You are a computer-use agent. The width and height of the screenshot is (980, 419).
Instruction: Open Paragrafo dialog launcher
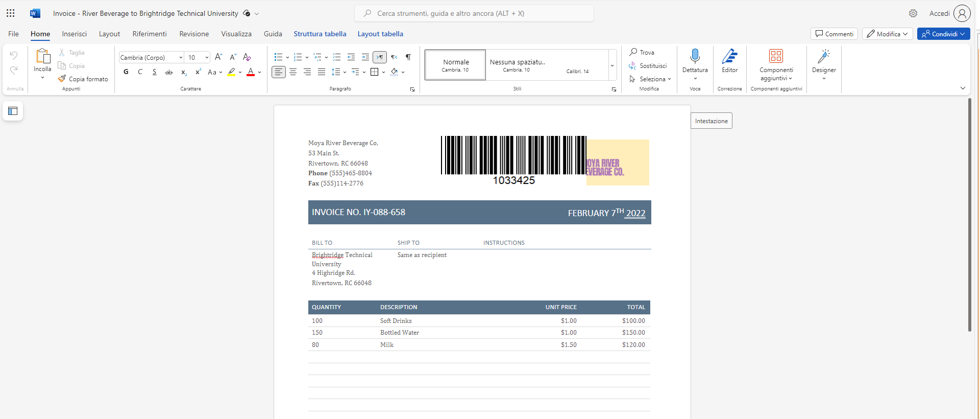412,89
